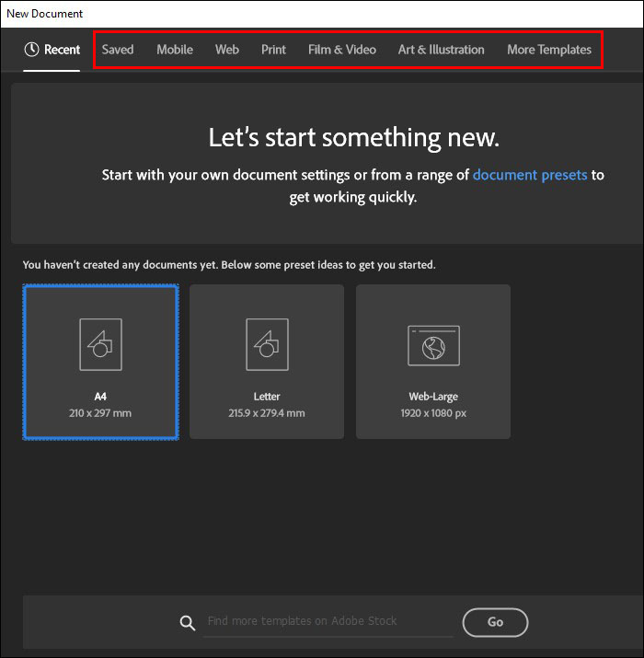This screenshot has height=658, width=644.
Task: Open the Web presets tab
Action: point(227,50)
